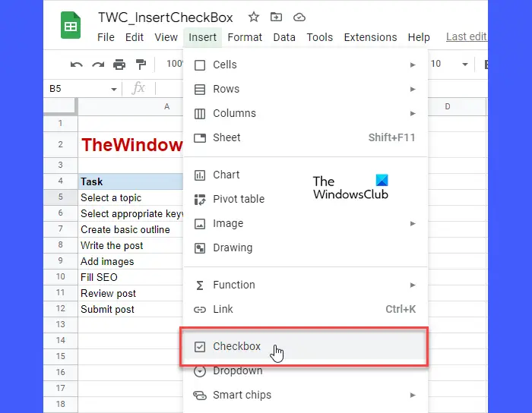Open the Tools menu
Image resolution: width=532 pixels, height=413 pixels.
320,37
